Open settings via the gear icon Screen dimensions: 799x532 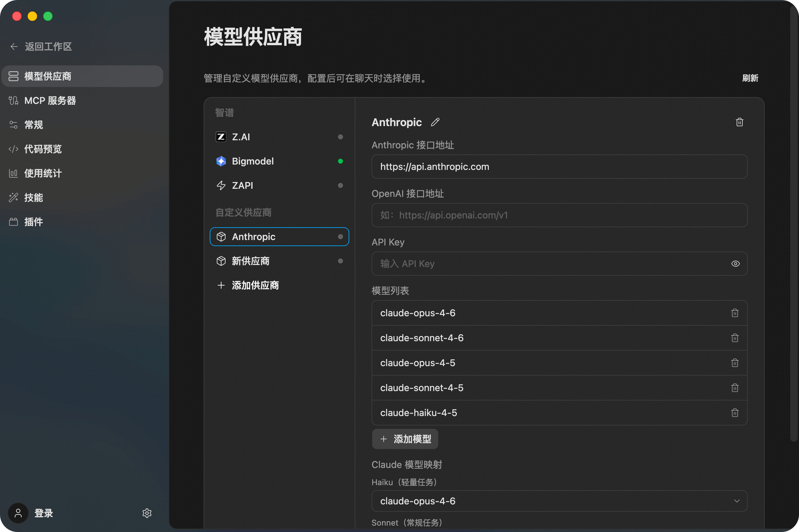pos(147,513)
